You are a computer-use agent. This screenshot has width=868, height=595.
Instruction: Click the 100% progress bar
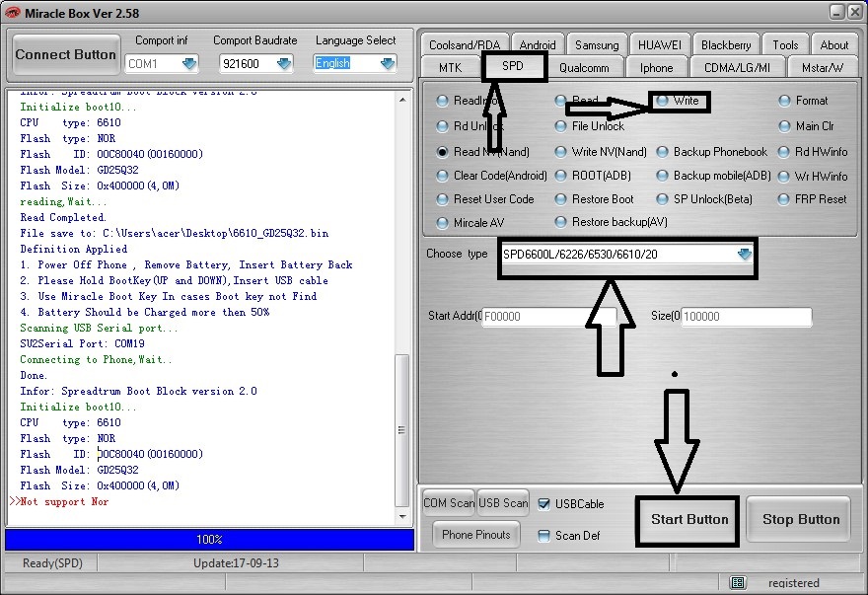209,540
